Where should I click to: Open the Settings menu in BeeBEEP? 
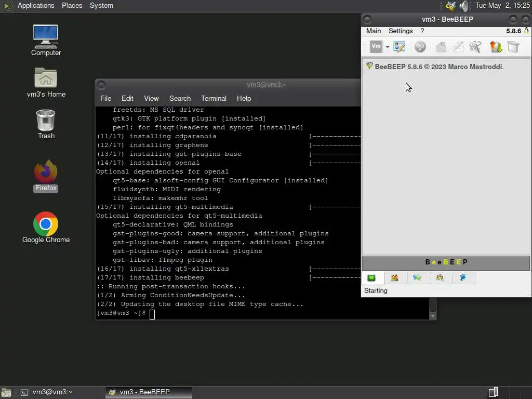tap(401, 31)
